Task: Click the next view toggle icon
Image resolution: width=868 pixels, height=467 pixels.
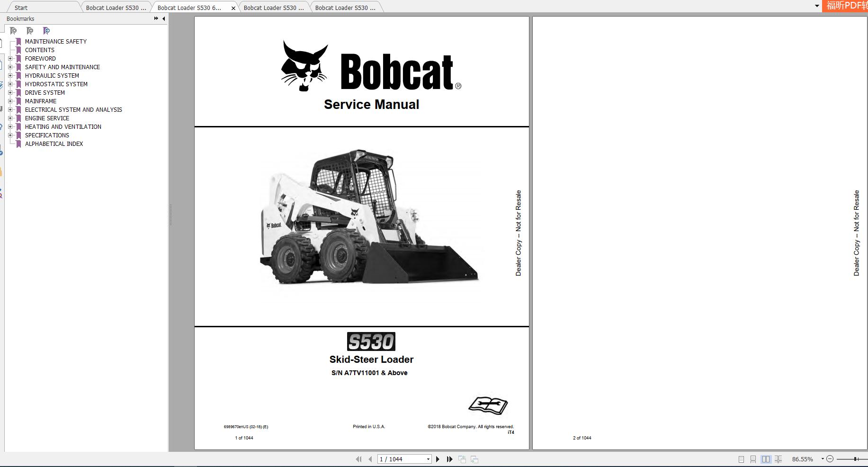Action: coord(473,458)
